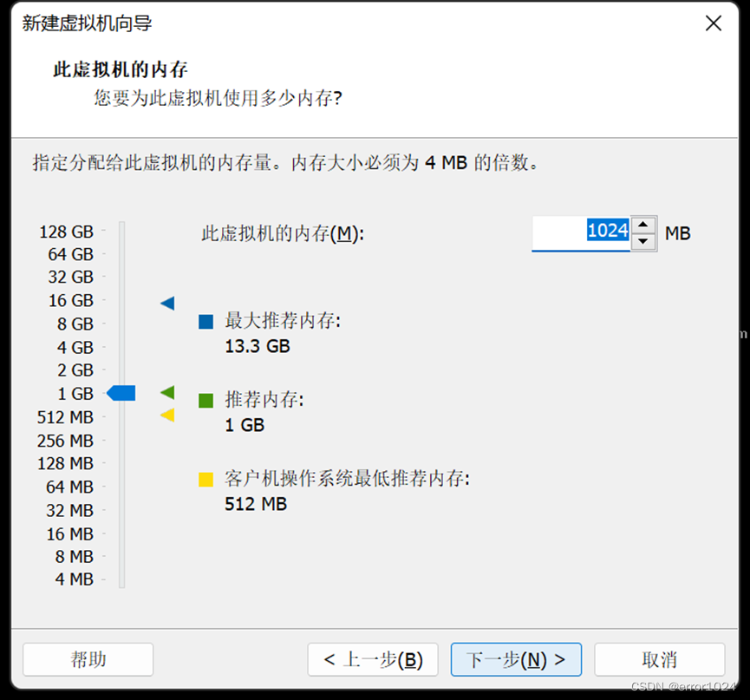
Task: Click the blue legend square for 最大推荐内存
Action: coord(205,322)
